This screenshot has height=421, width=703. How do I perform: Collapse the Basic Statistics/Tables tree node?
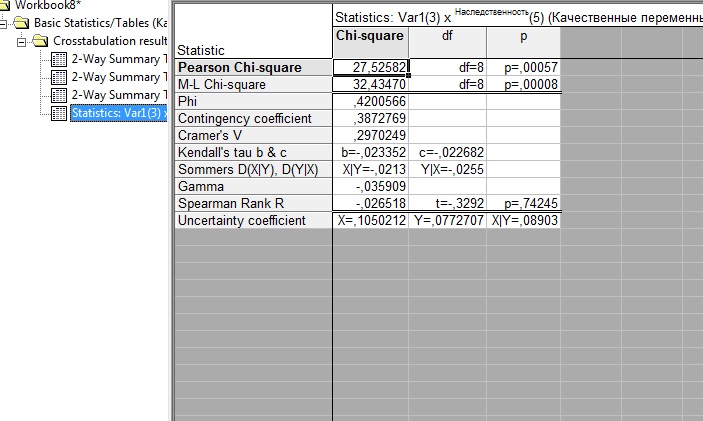pos(3,23)
